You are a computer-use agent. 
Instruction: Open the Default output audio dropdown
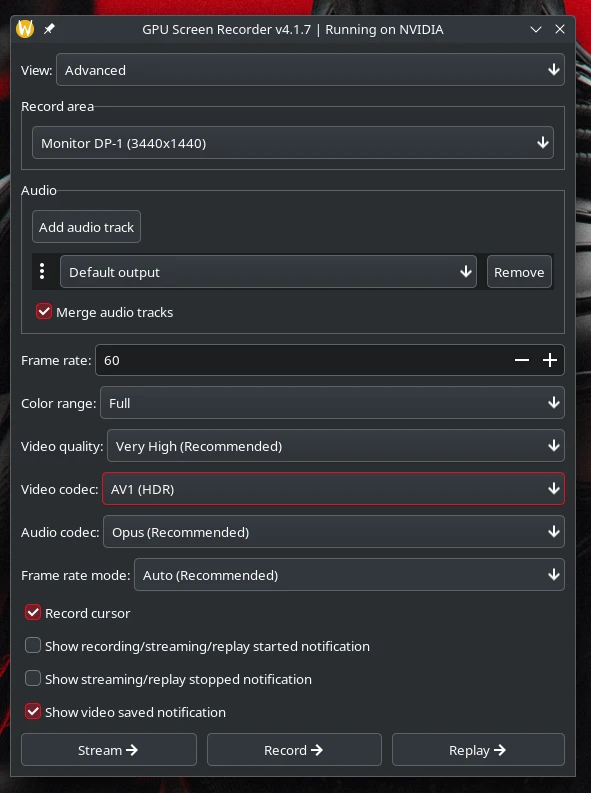point(268,272)
